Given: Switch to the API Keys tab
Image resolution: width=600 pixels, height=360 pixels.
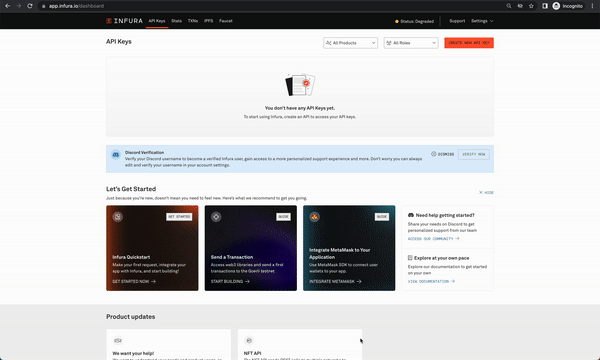Looking at the screenshot, I should tap(157, 21).
